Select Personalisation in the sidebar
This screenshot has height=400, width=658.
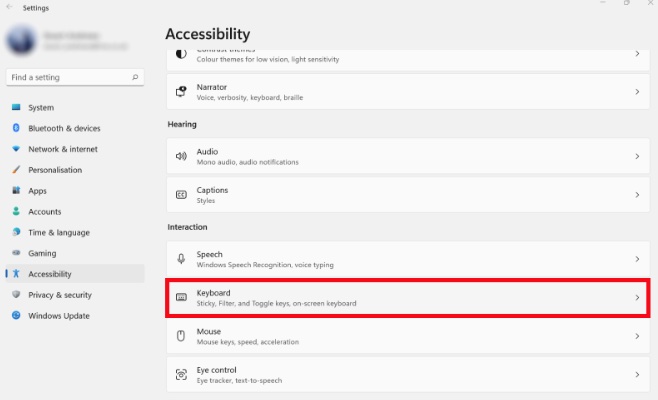tap(55, 170)
